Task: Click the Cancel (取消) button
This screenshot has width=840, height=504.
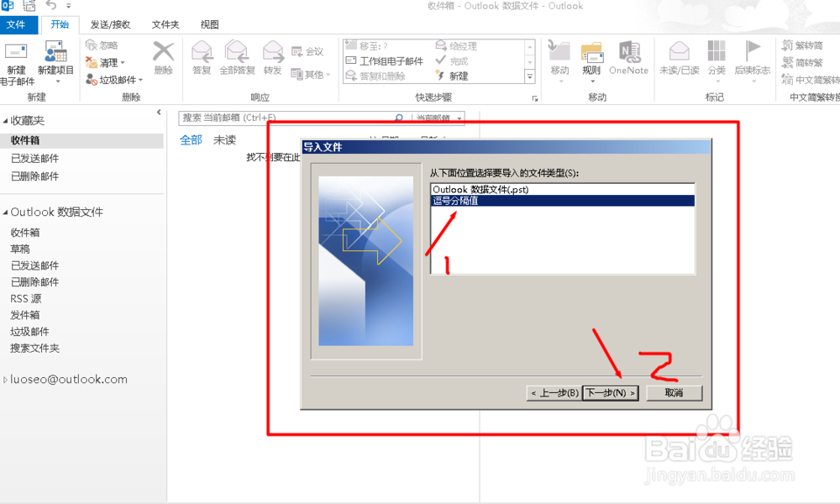Action: pos(675,392)
